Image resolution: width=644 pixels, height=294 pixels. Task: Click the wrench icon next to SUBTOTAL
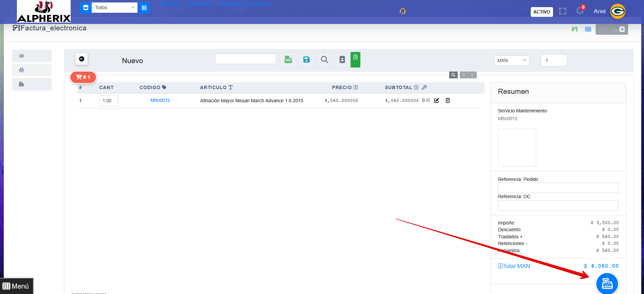tap(424, 87)
